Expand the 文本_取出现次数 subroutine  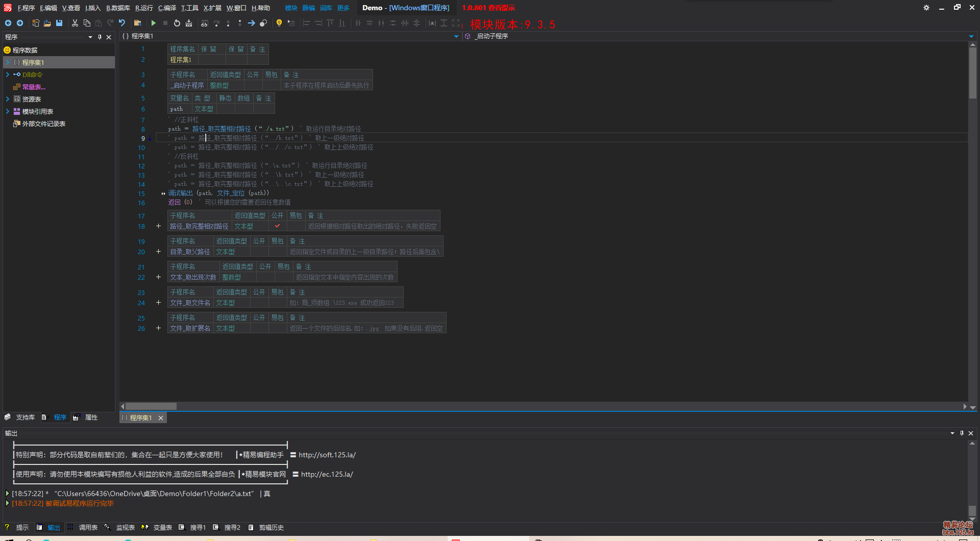tap(158, 277)
